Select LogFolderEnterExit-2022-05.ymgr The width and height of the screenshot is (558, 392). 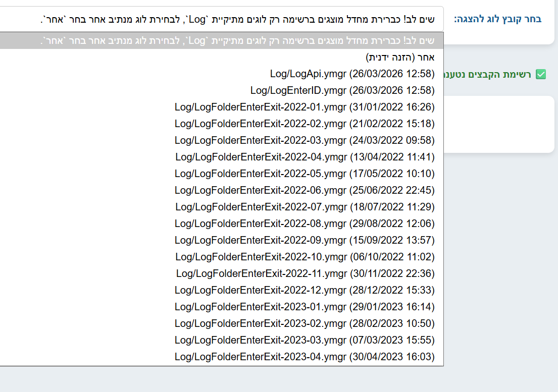(305, 173)
